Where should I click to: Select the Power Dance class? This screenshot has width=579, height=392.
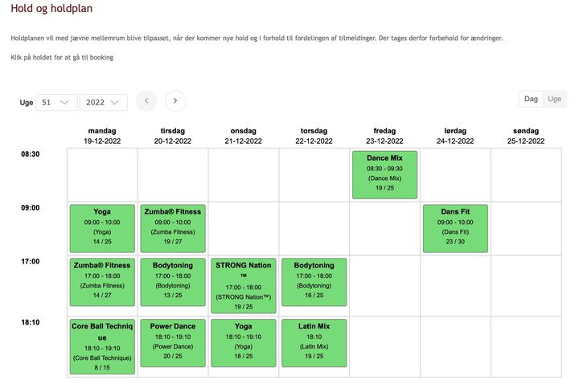[x=172, y=343]
